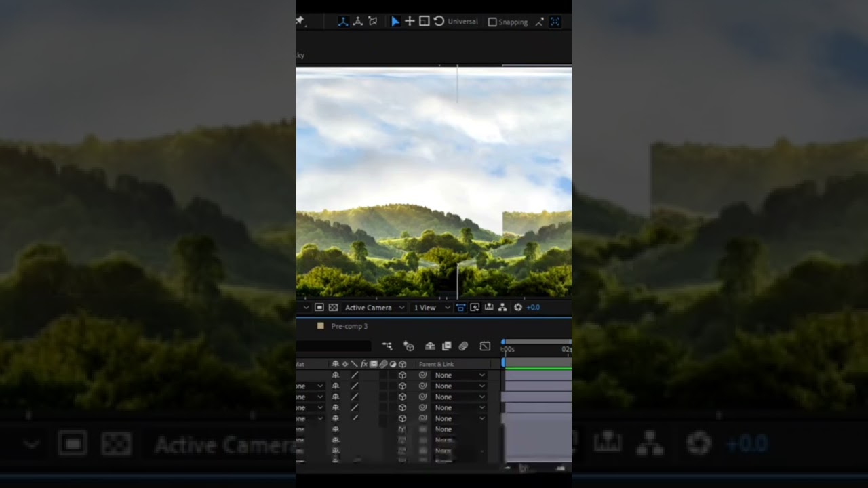Toggle 3D Layer cube on the top layer
This screenshot has width=868, height=488.
pyautogui.click(x=402, y=375)
